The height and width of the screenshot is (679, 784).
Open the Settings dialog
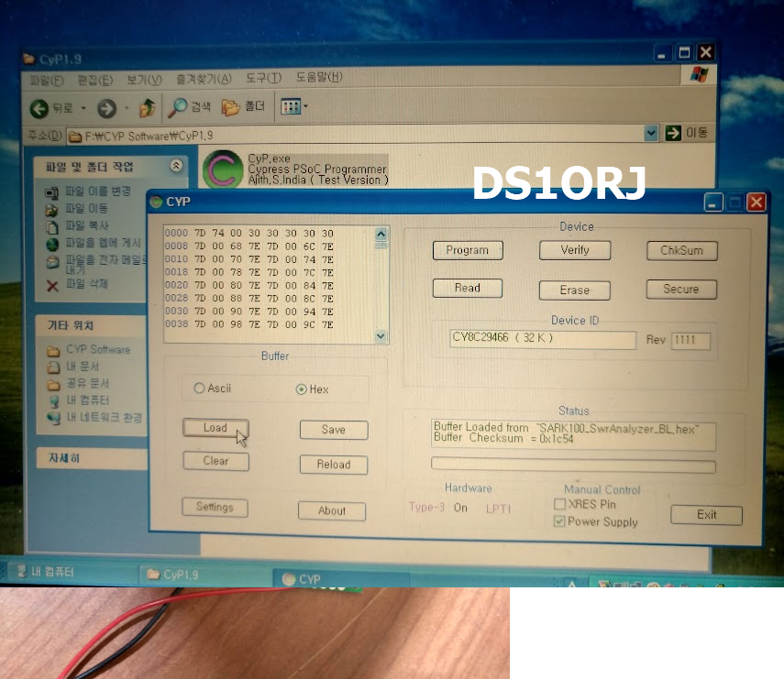pos(215,507)
